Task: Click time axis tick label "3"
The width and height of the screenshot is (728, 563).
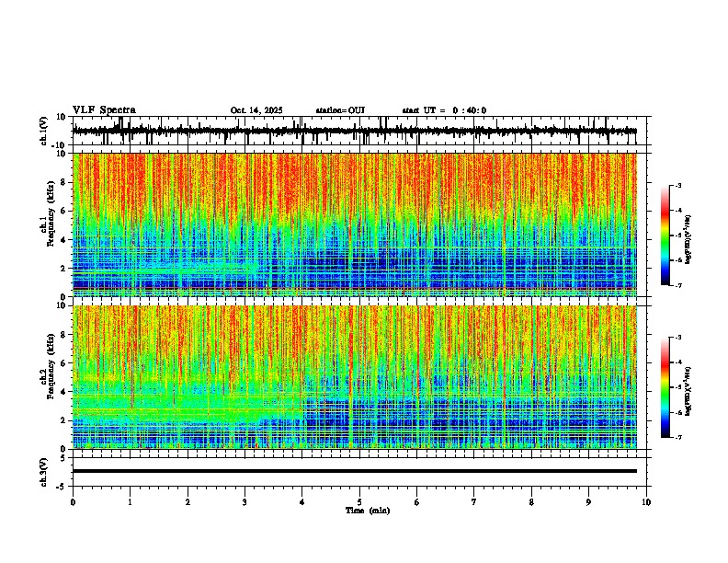Action: [x=245, y=502]
